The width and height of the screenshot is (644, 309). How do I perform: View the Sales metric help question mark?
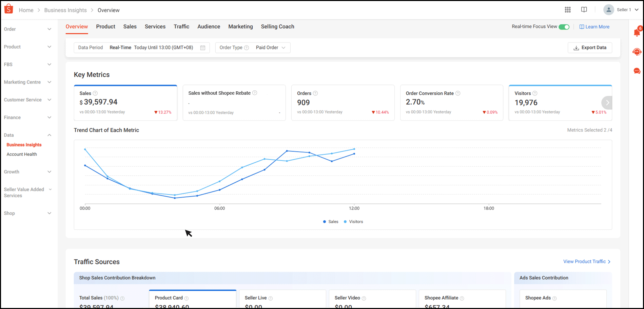tap(95, 93)
